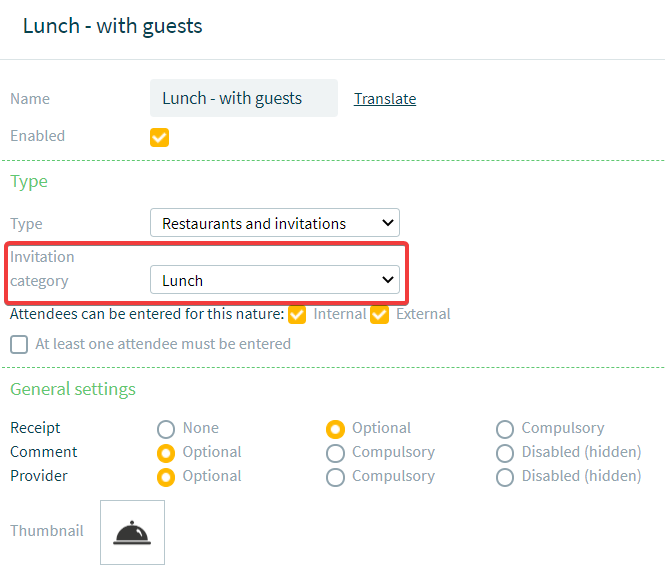
Task: Set Comment to Compulsory
Action: (335, 453)
